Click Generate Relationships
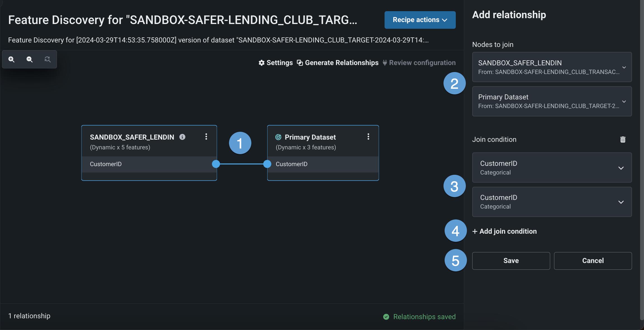Image resolution: width=644 pixels, height=330 pixels. coord(338,63)
